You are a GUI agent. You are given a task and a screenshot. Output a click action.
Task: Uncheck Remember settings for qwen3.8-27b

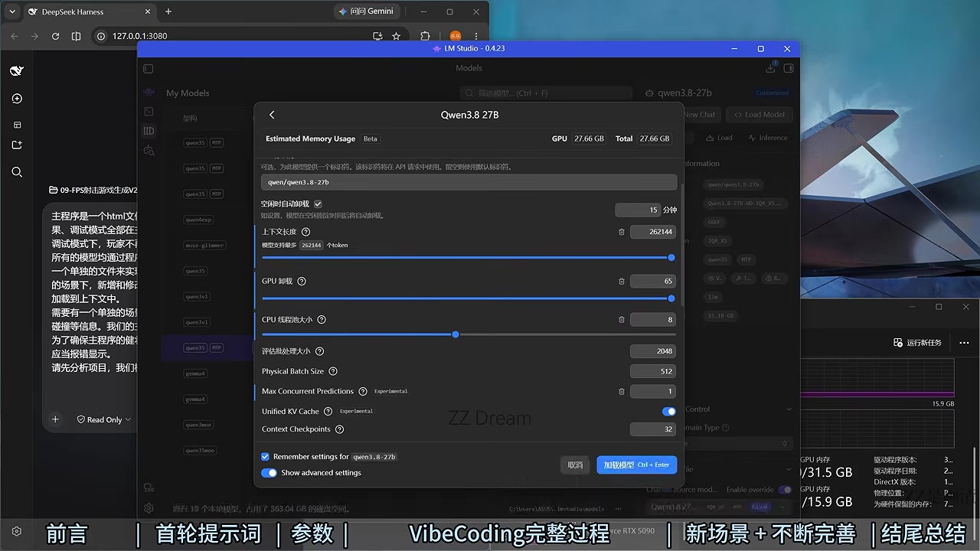pos(265,457)
